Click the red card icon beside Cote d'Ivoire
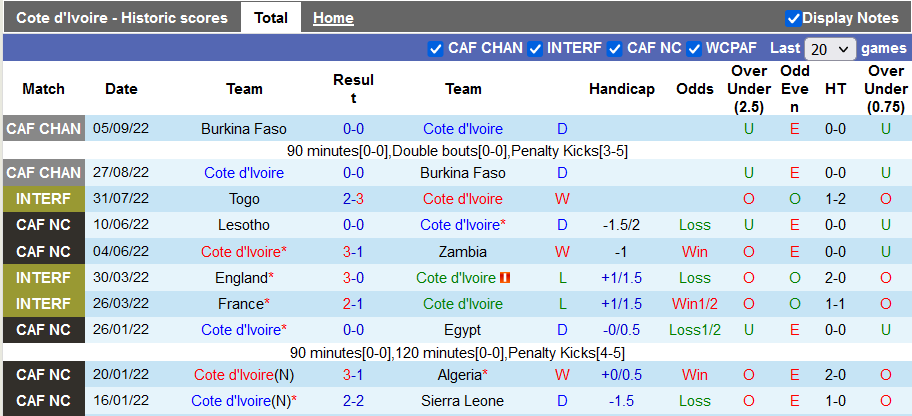This screenshot has width=912, height=416. pos(505,278)
